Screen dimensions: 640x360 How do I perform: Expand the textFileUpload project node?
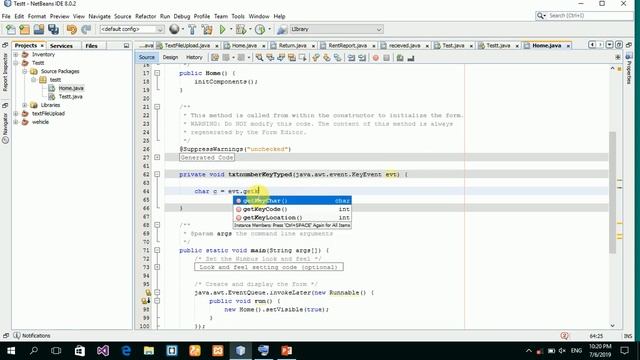[16, 113]
